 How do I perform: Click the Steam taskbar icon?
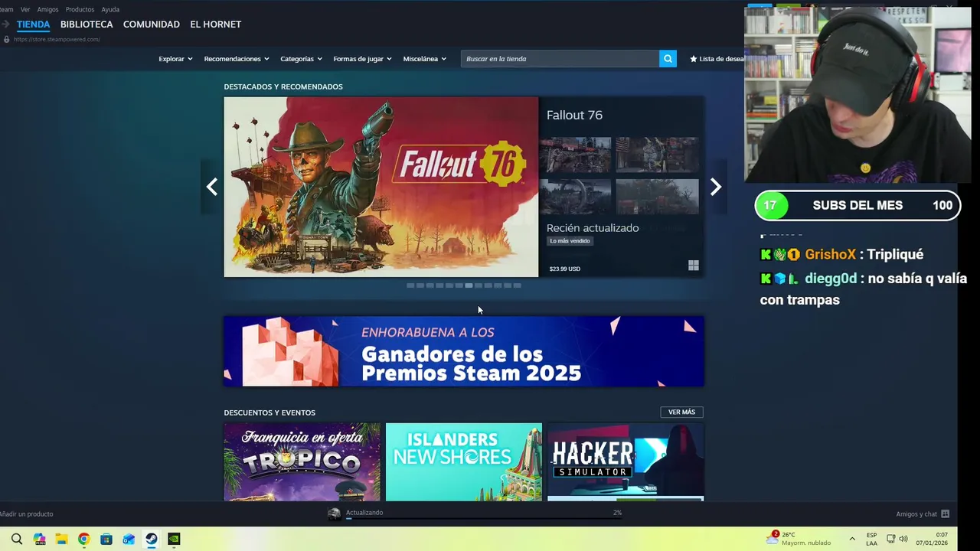point(152,539)
